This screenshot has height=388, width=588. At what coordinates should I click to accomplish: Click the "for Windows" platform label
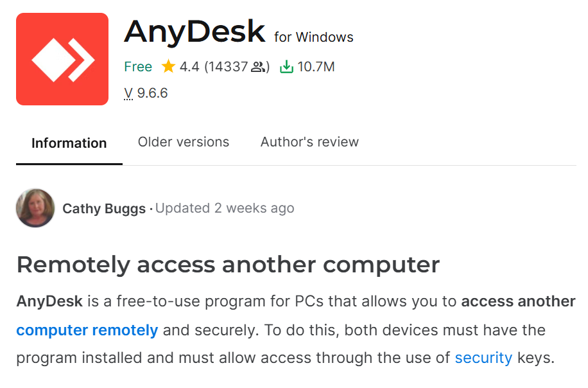tap(314, 37)
